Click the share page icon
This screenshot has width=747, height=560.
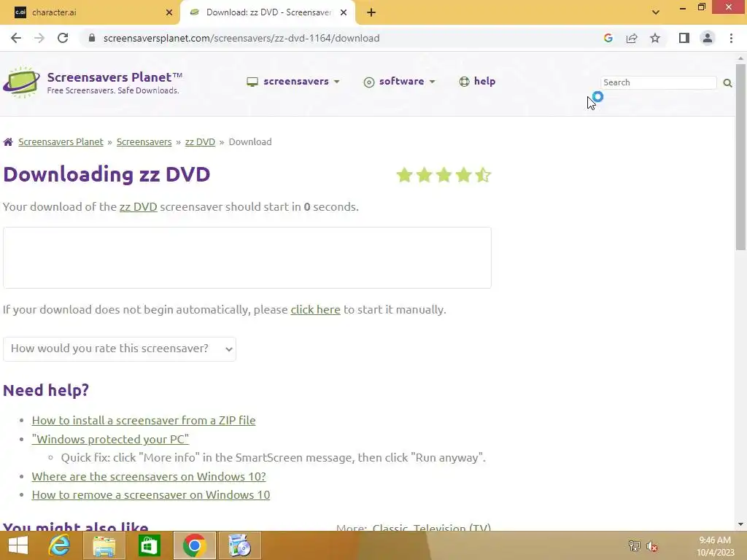point(632,38)
